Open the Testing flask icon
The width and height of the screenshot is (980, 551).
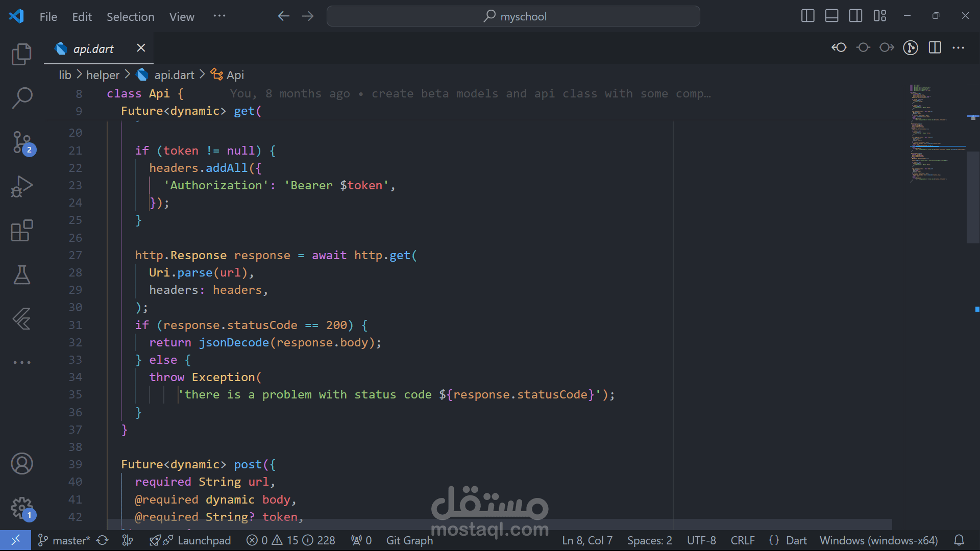click(21, 274)
